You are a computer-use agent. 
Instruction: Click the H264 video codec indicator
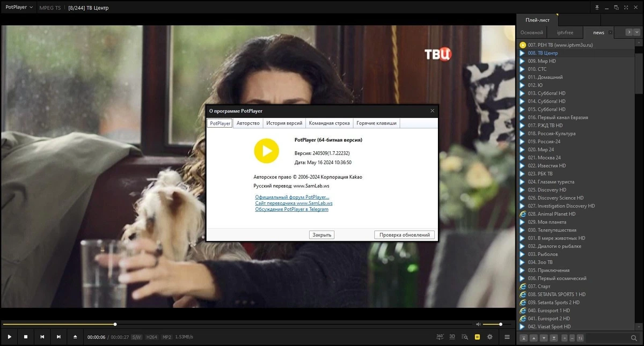152,337
